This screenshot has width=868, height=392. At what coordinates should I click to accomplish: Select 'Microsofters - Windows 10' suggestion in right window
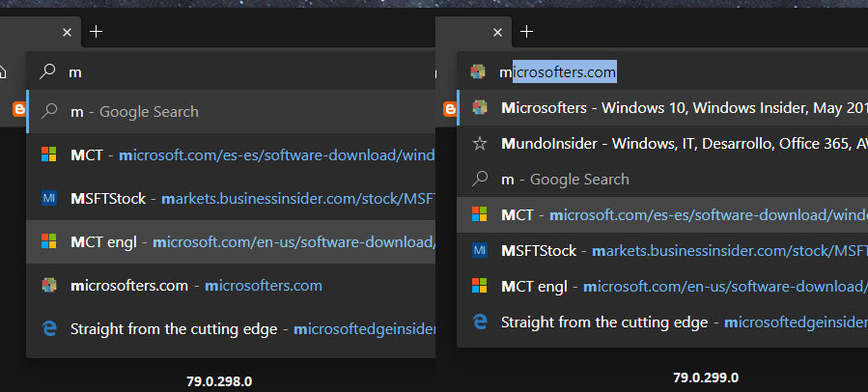pos(662,107)
